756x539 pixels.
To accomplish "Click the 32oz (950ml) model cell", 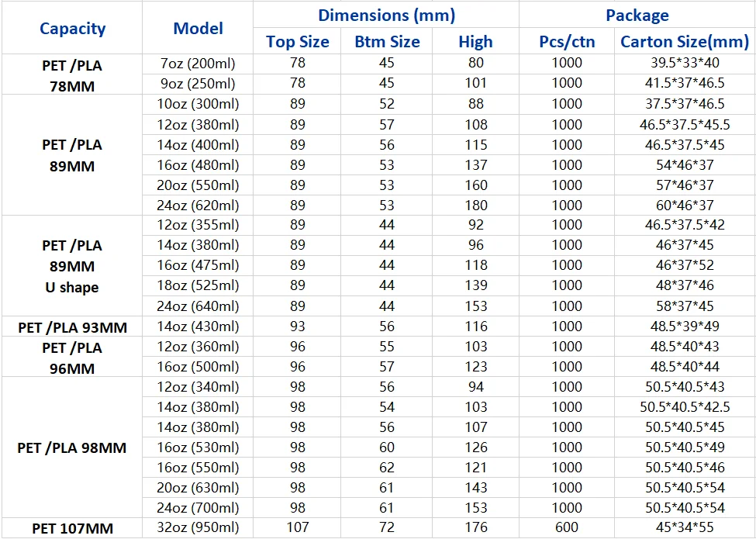I will coord(198,528).
